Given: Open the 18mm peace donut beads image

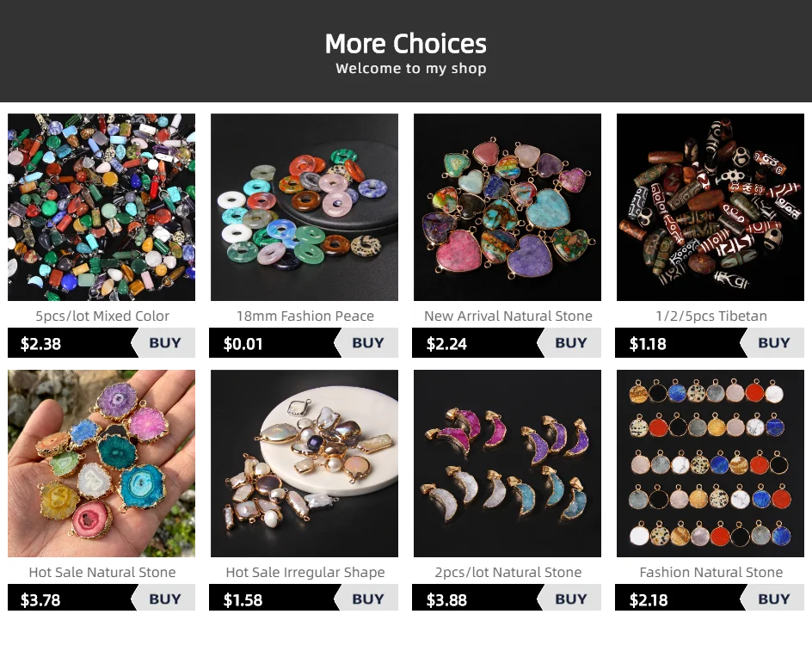Looking at the screenshot, I should [304, 207].
